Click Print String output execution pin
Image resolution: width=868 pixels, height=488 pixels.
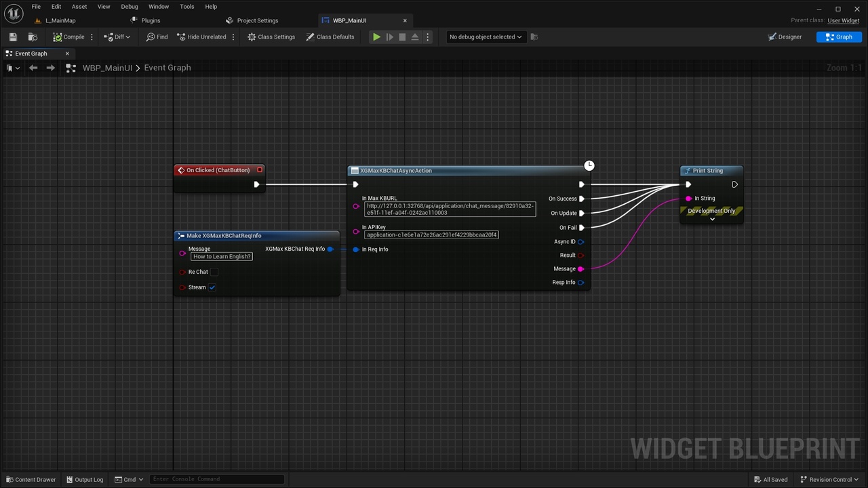point(734,184)
